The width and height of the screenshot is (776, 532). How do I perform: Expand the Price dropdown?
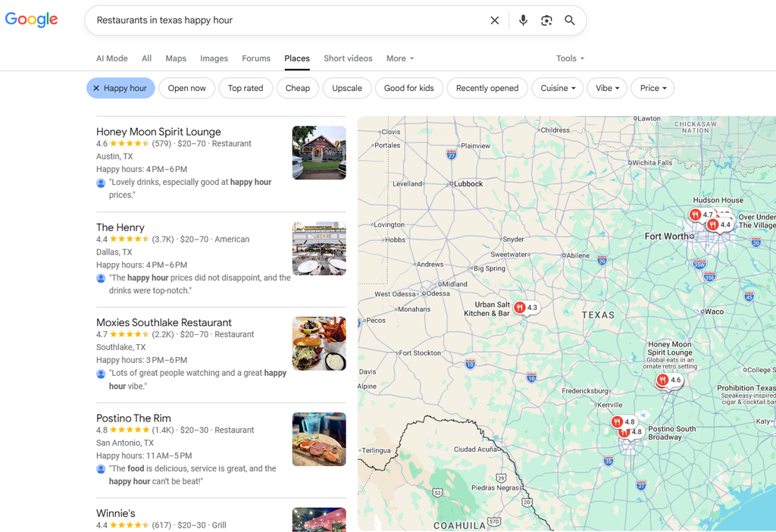tap(652, 88)
